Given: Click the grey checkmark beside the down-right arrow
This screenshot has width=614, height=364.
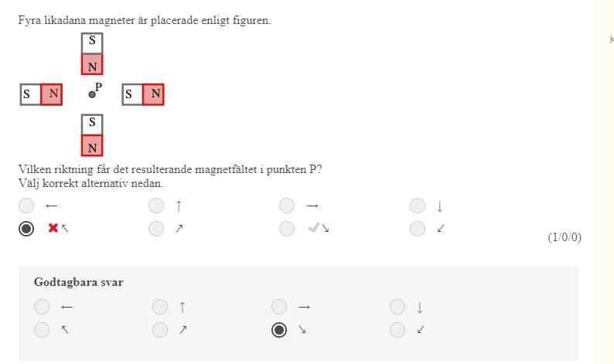Looking at the screenshot, I should [313, 228].
